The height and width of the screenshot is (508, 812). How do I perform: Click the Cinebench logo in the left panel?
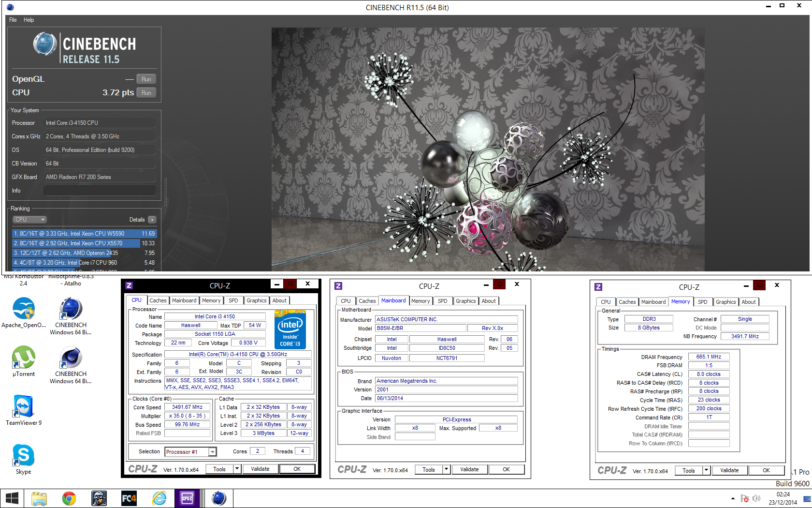click(85, 48)
